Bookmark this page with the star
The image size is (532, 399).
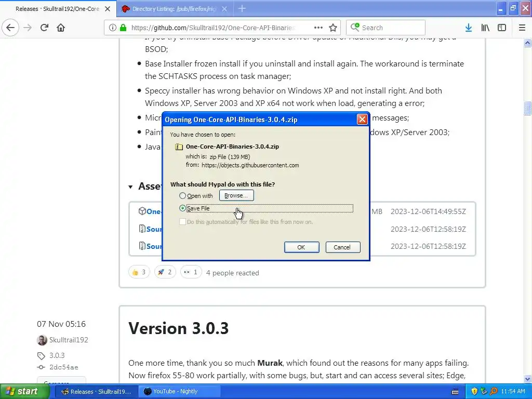point(333,28)
